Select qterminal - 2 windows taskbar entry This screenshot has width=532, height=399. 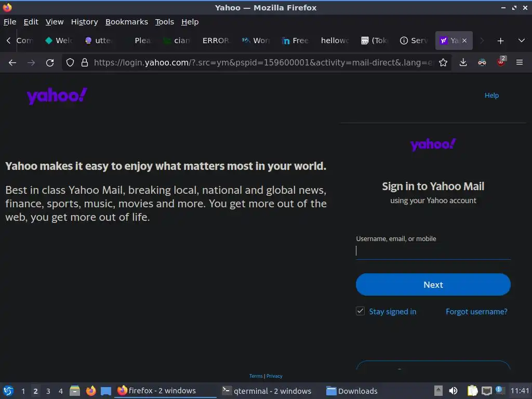pos(267,391)
